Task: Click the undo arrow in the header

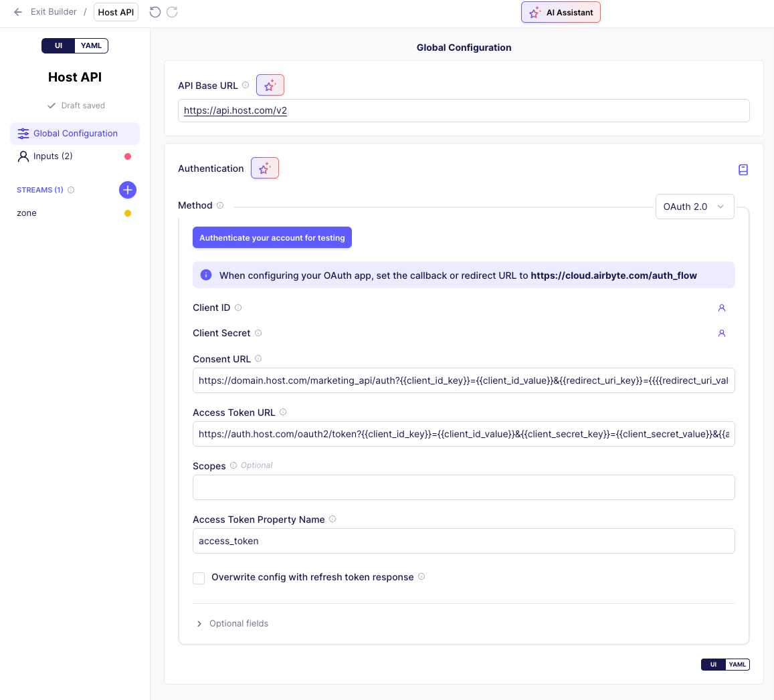Action: [x=156, y=12]
